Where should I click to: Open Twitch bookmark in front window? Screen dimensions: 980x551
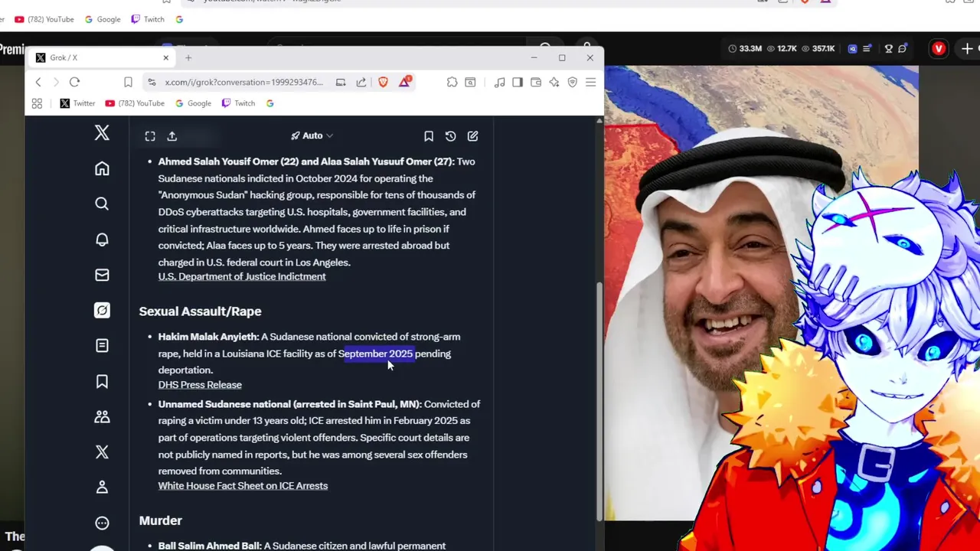point(238,103)
